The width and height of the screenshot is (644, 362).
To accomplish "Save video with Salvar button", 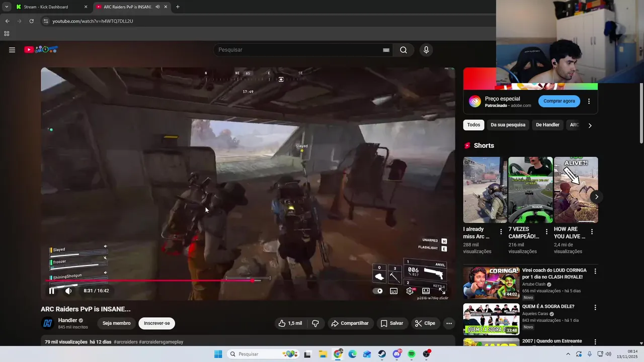I will pos(392,323).
